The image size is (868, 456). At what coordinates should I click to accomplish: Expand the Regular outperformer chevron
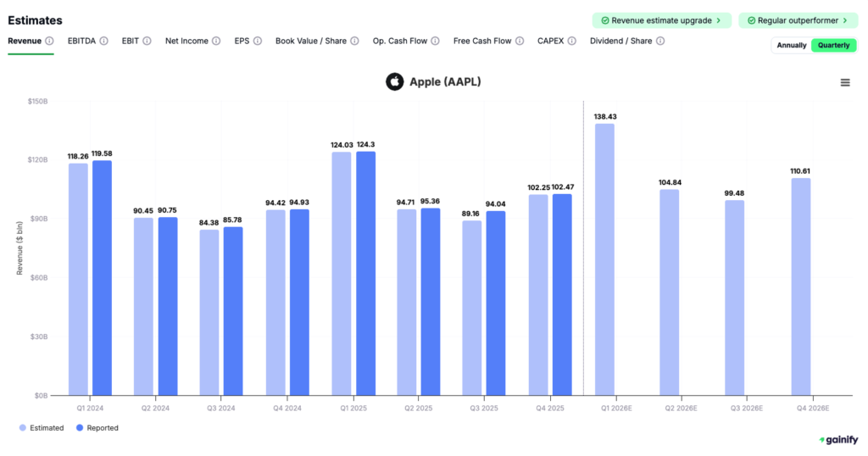tap(845, 20)
